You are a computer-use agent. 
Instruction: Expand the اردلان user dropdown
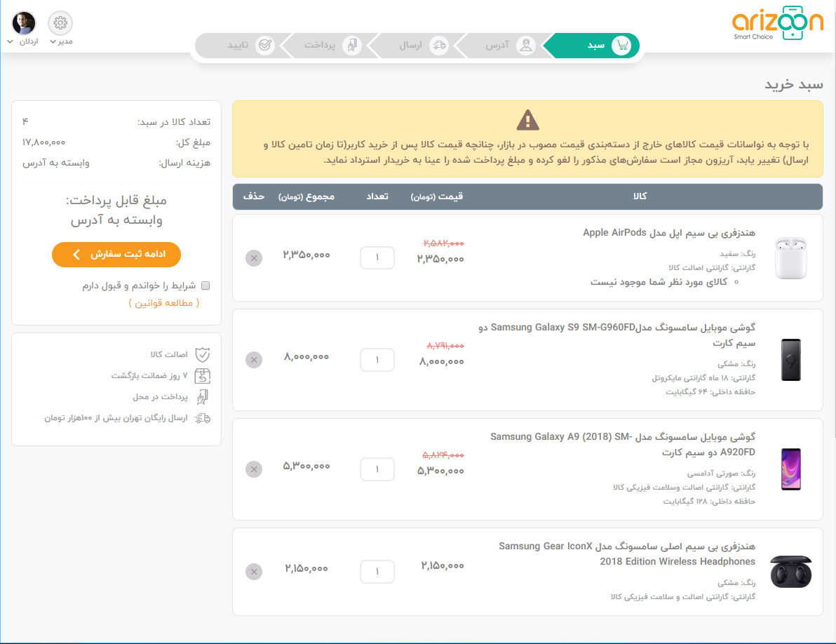point(23,41)
